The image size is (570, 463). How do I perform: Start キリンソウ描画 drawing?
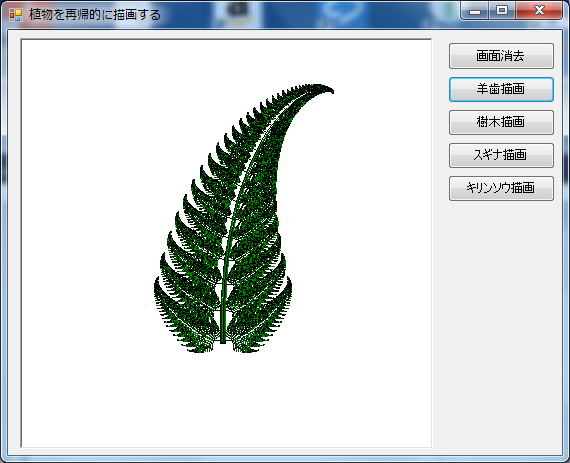tap(501, 188)
